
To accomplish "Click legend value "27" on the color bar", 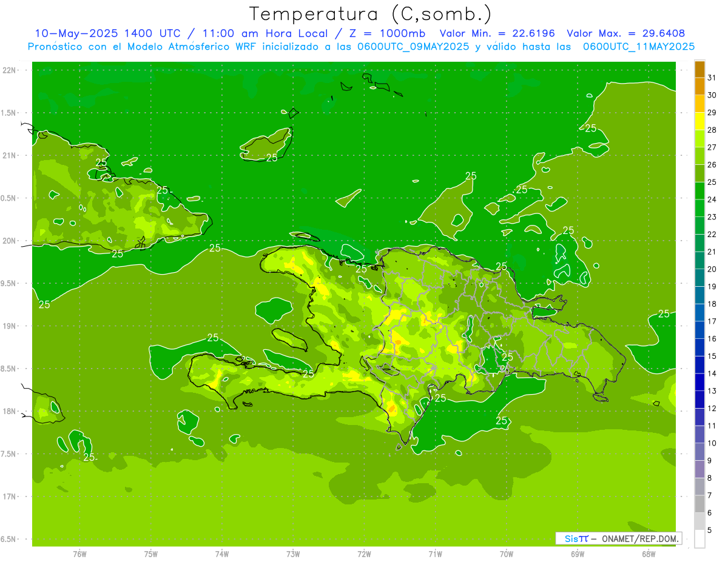I will (712, 147).
